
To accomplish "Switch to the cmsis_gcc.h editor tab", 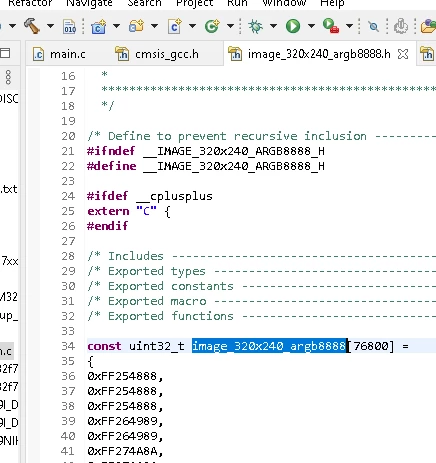I will point(157,54).
